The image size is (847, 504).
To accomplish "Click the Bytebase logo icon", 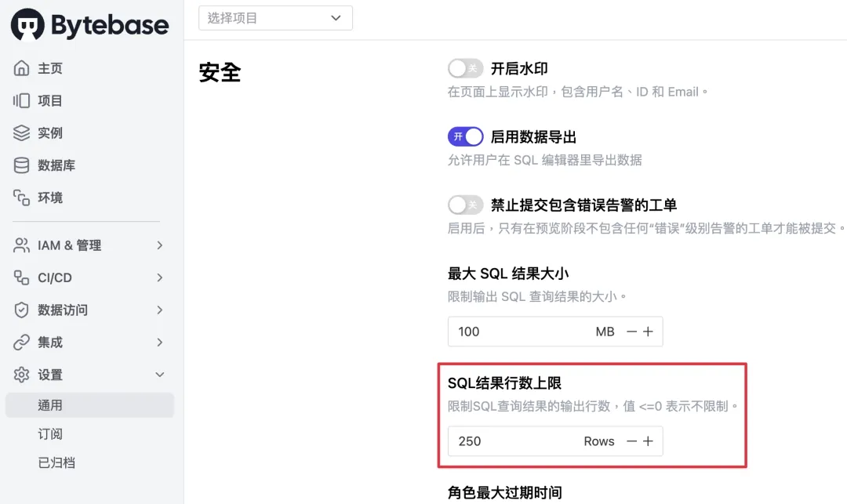I will tap(27, 24).
